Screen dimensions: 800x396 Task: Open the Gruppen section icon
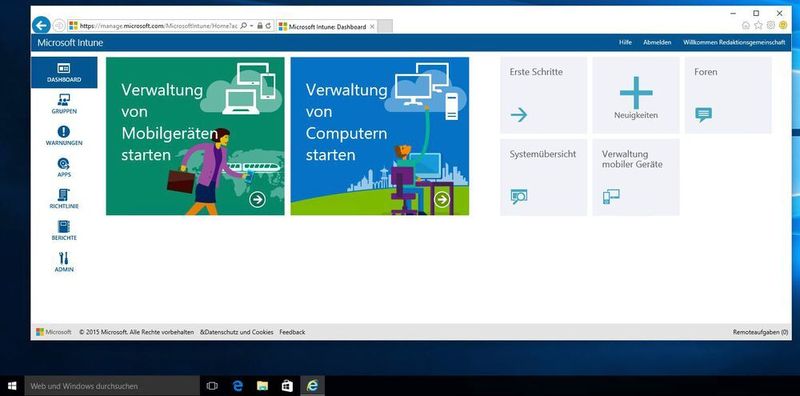[64, 100]
